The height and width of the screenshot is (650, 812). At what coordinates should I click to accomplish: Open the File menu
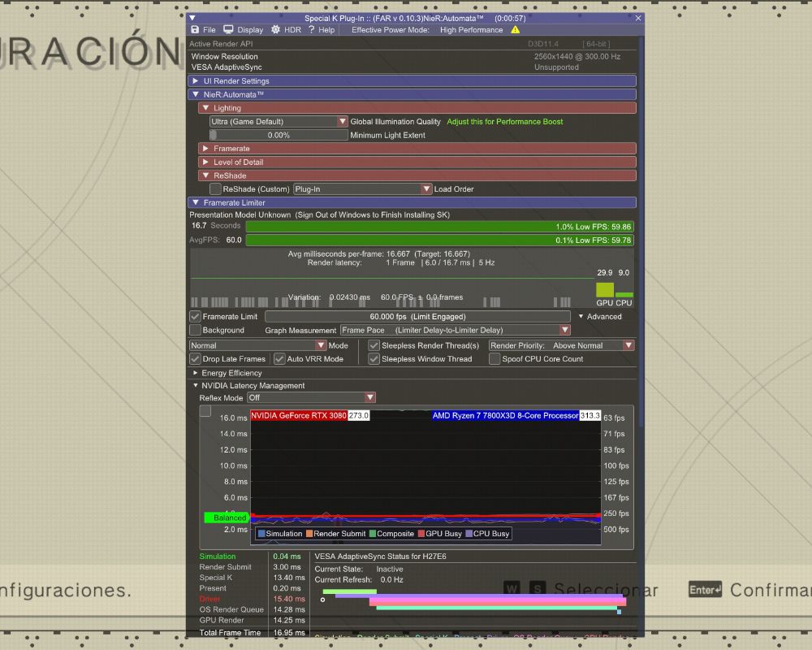pos(209,29)
